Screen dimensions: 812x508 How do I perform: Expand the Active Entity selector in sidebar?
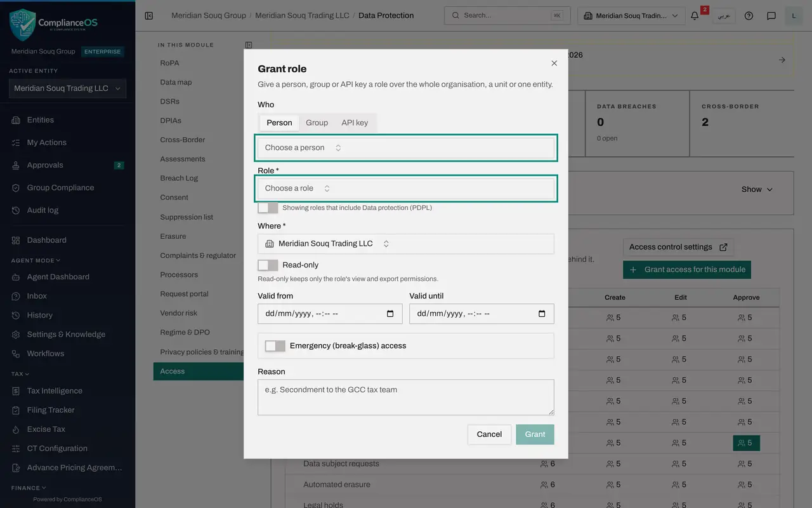click(67, 89)
